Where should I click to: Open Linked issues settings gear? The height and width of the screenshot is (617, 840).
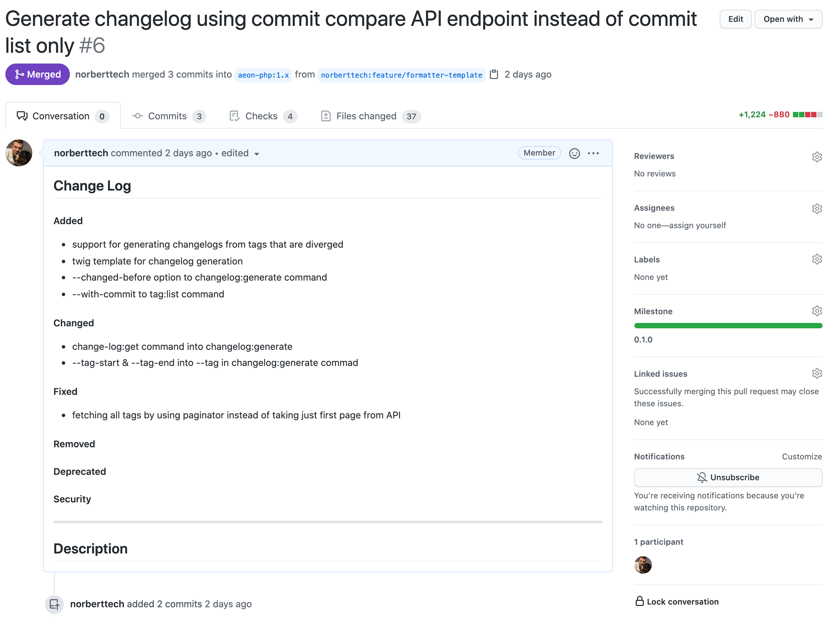click(x=816, y=373)
